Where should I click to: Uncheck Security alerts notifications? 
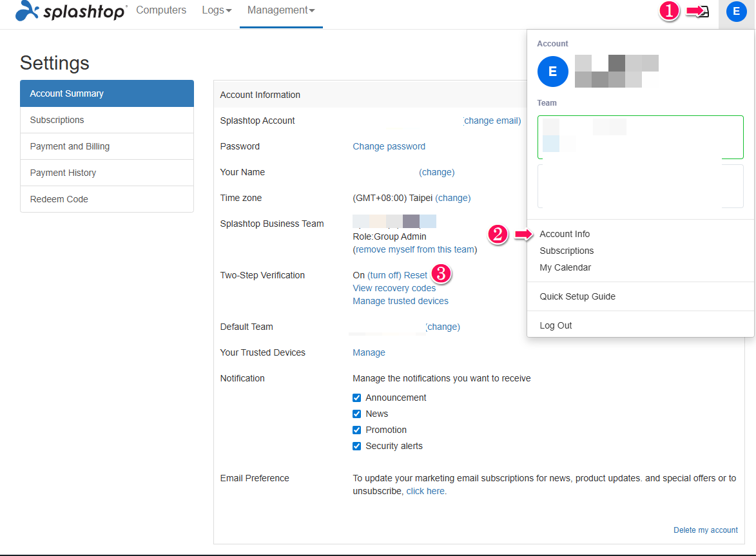356,446
